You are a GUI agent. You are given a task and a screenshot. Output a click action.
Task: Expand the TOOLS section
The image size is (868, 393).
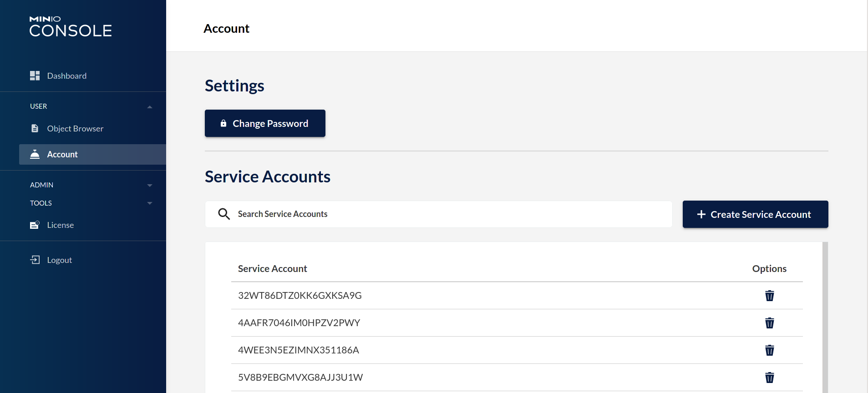tap(150, 203)
